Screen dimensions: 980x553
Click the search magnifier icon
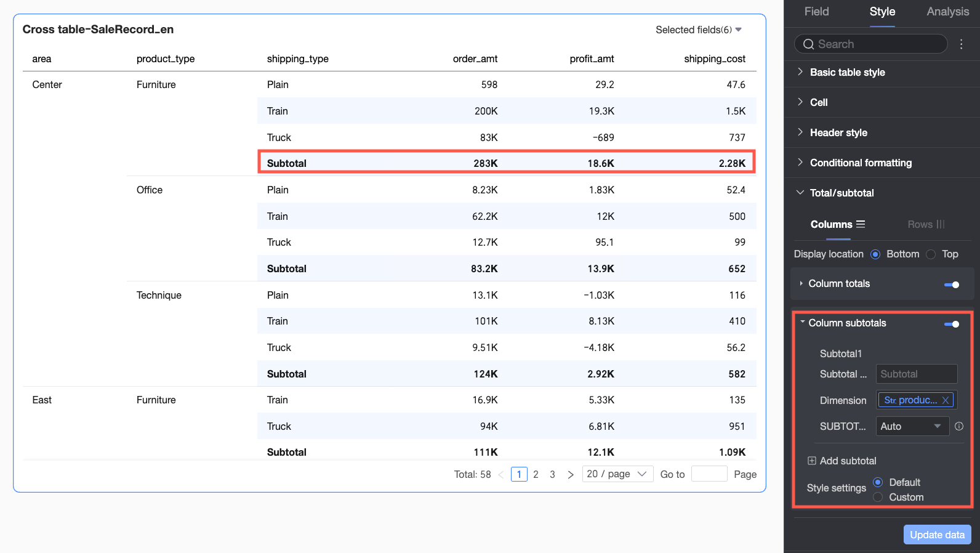coord(808,44)
